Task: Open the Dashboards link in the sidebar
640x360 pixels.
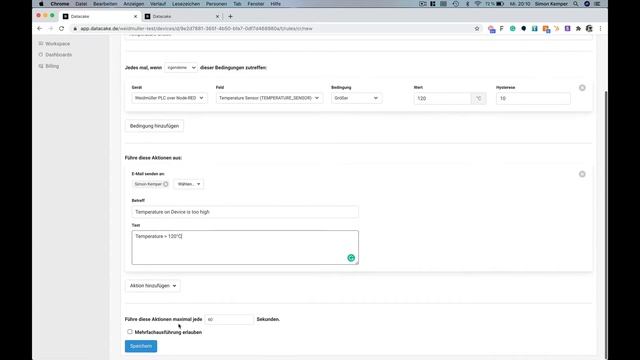Action: (59, 54)
